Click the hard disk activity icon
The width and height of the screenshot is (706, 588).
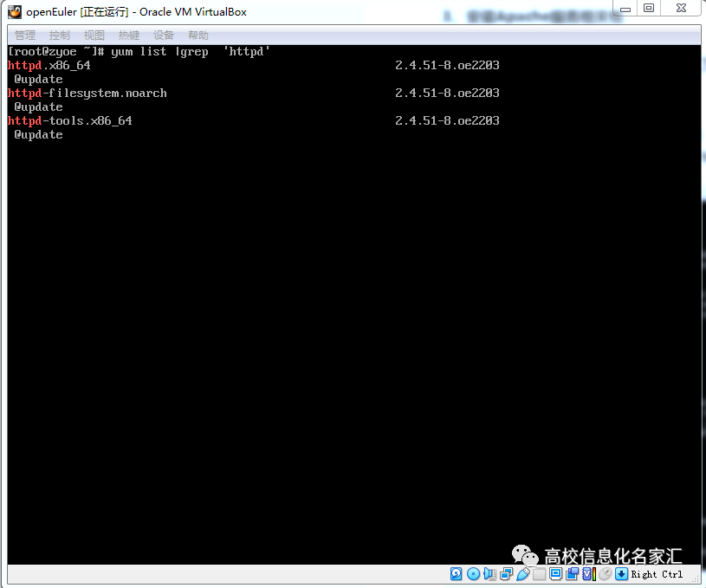(456, 574)
